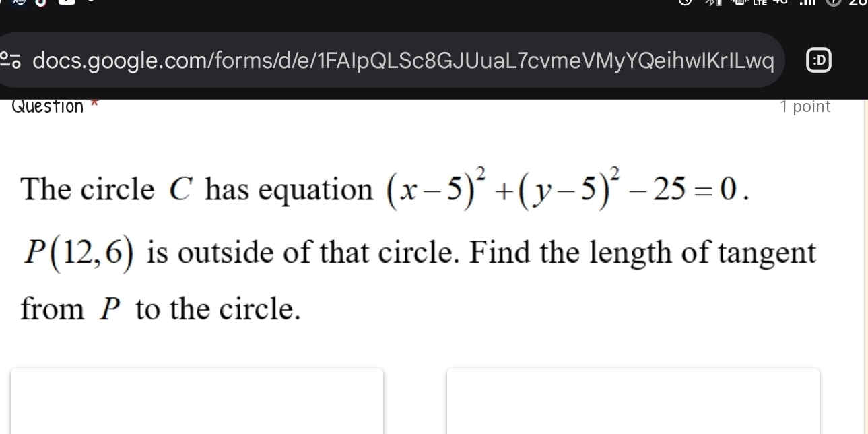The image size is (868, 434).
Task: Tap the 1 point label
Action: point(805,106)
